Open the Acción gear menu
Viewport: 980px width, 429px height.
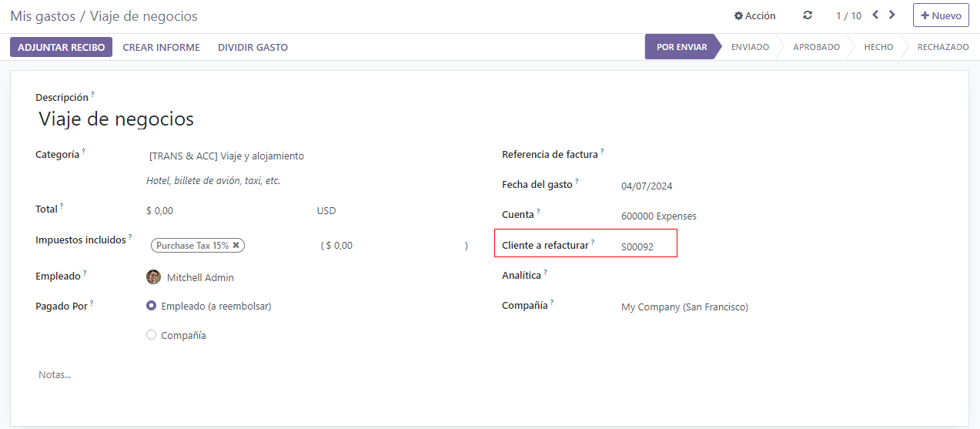(754, 15)
